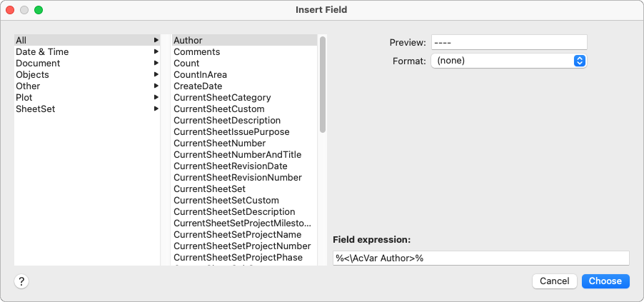Screen dimensions: 644x302
Task: Click the field names list scrollbar
Action: [x=323, y=84]
